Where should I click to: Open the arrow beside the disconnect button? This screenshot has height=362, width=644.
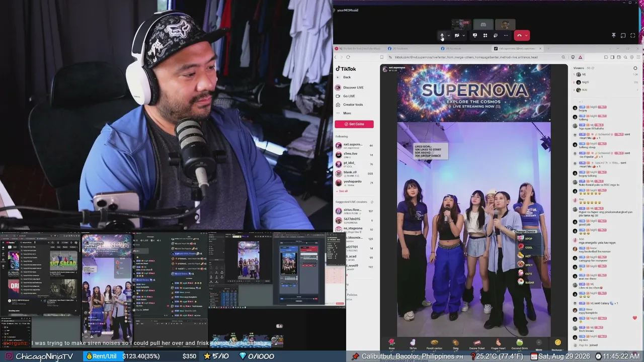[x=526, y=36]
